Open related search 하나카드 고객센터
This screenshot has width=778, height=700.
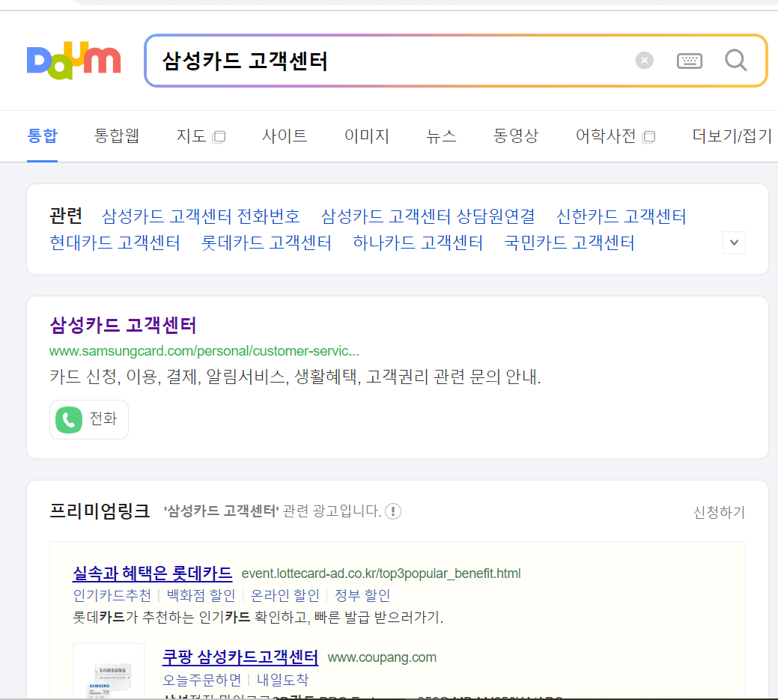pos(418,243)
